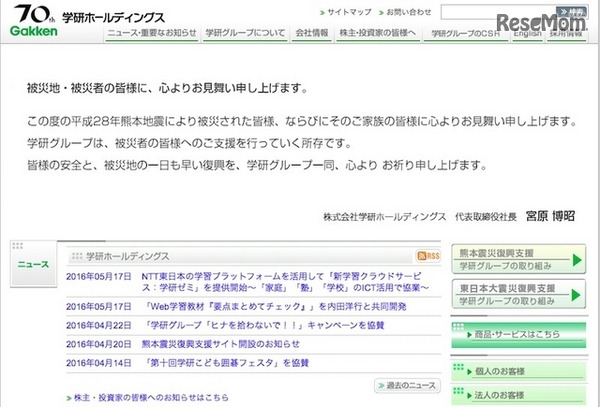Open 熊本震災復興支援サイト開設のお知らせ link
The width and height of the screenshot is (600, 407).
tap(220, 344)
